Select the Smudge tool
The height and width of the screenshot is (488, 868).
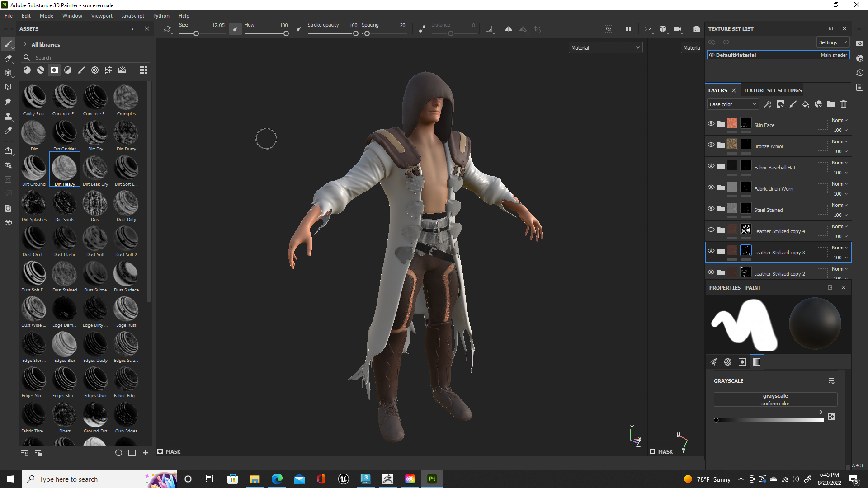[x=8, y=102]
